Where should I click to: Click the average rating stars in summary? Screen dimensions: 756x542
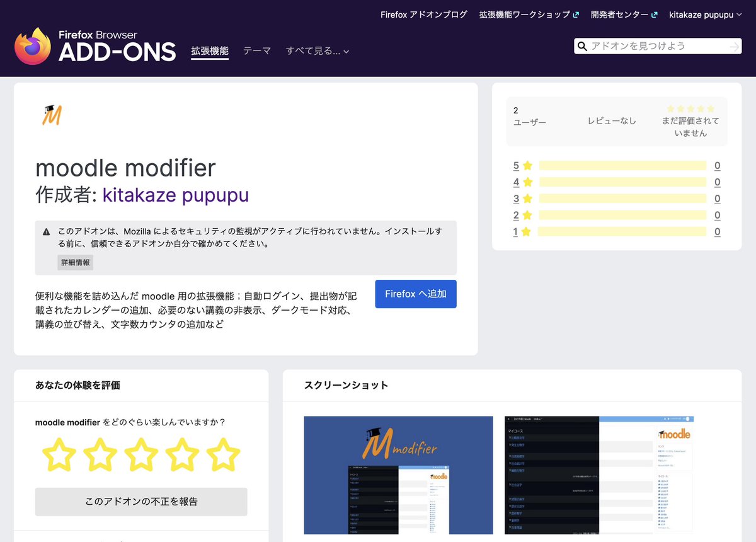pyautogui.click(x=690, y=108)
